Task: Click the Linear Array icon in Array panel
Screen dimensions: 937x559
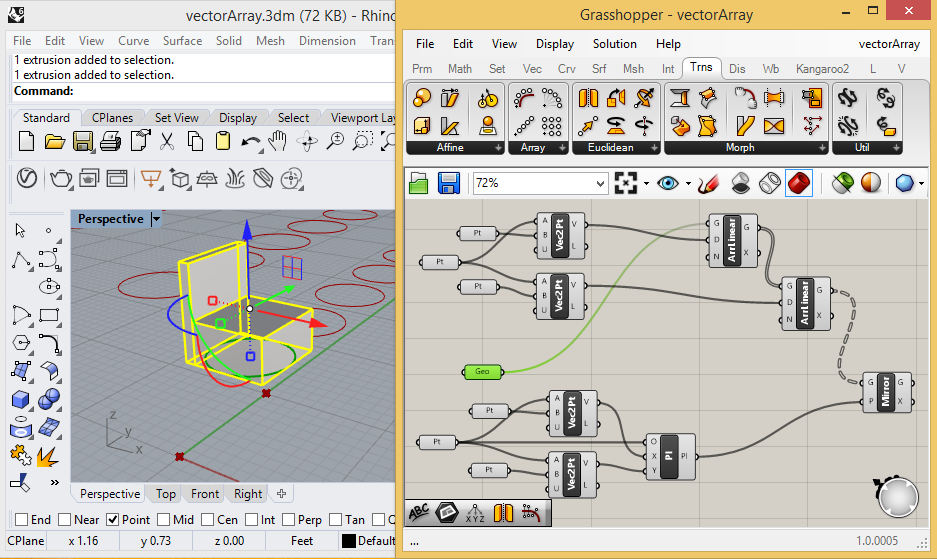Action: tap(523, 126)
